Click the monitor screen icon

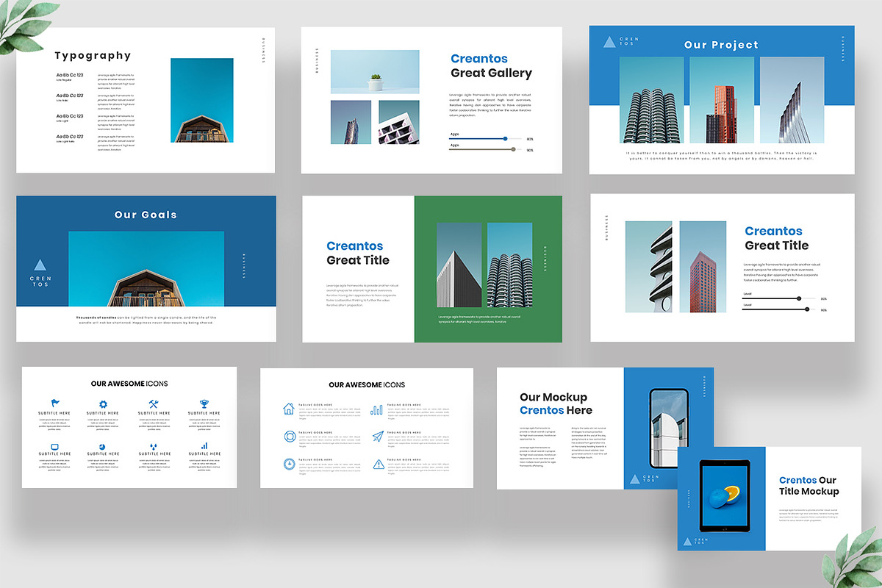[x=55, y=446]
